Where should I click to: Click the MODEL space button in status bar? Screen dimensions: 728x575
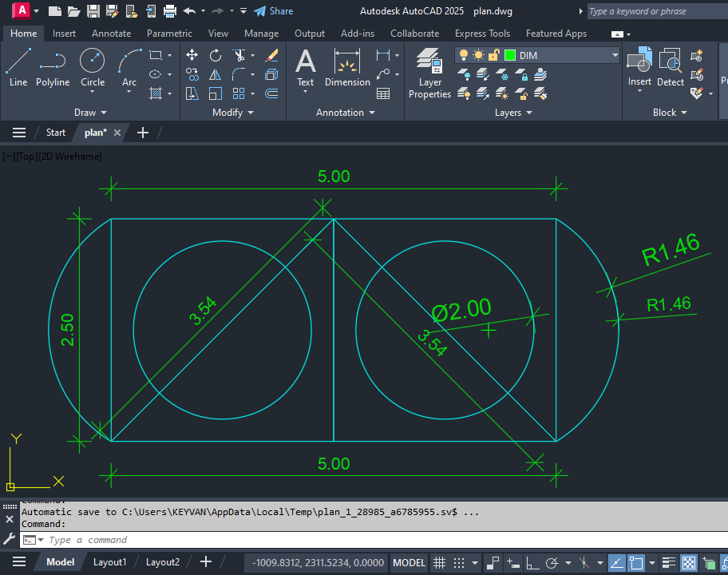[x=409, y=562]
